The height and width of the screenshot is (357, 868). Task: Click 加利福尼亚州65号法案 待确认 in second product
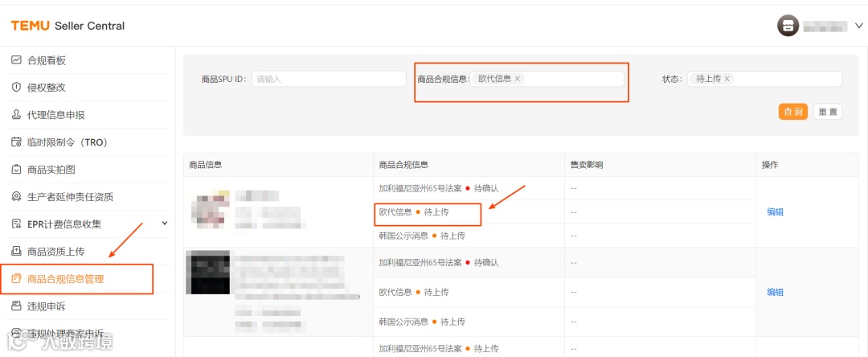439,262
